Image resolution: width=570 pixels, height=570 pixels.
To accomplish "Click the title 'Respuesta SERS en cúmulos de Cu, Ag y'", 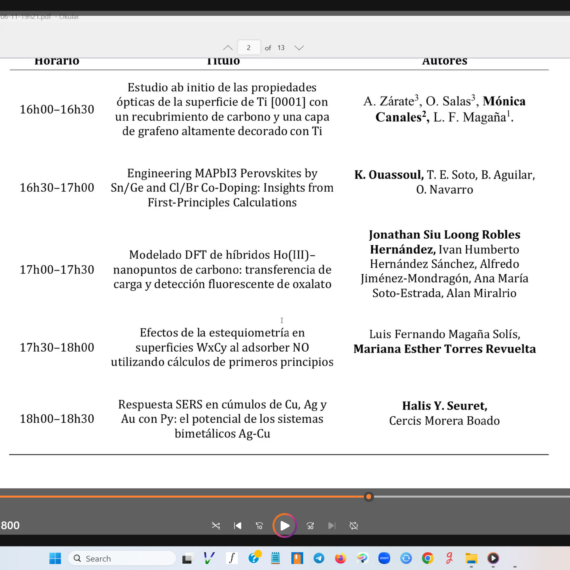I will 222,405.
